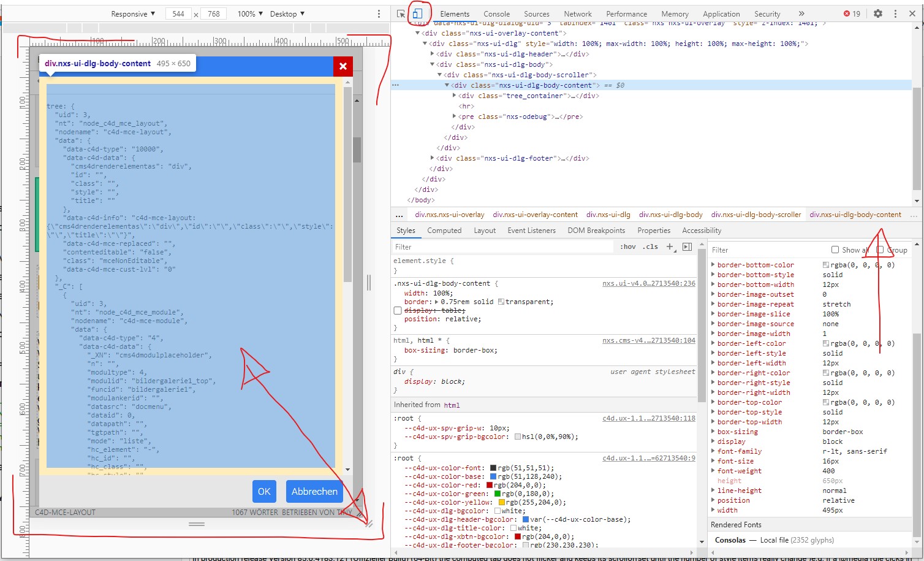Viewport: 924px width, 561px height.
Task: Show more DevTools tabs with chevron
Action: 801,13
